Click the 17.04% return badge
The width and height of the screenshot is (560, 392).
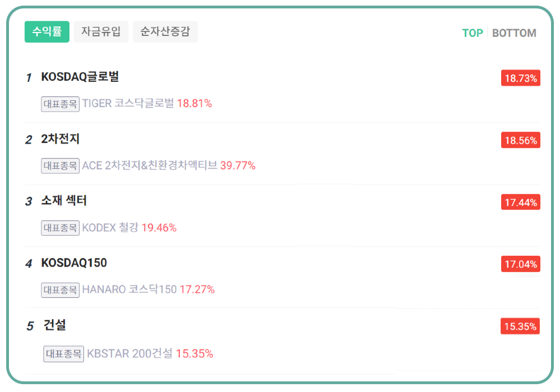click(x=521, y=264)
